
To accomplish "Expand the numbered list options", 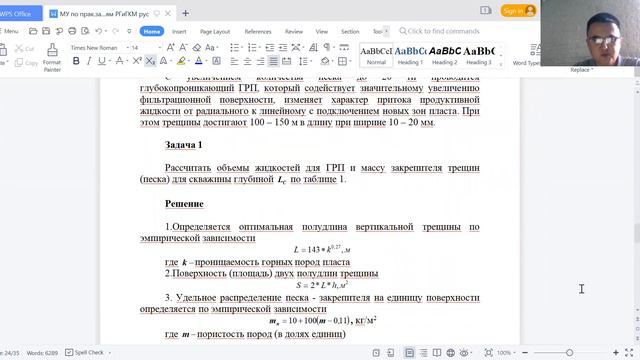I will point(260,48).
